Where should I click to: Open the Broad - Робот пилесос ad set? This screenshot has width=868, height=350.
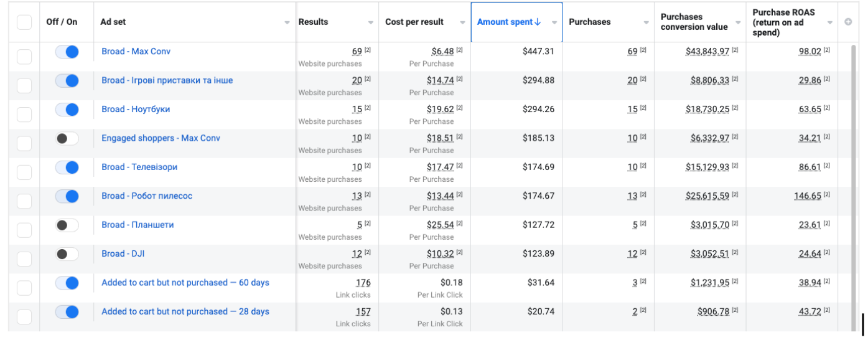(147, 196)
